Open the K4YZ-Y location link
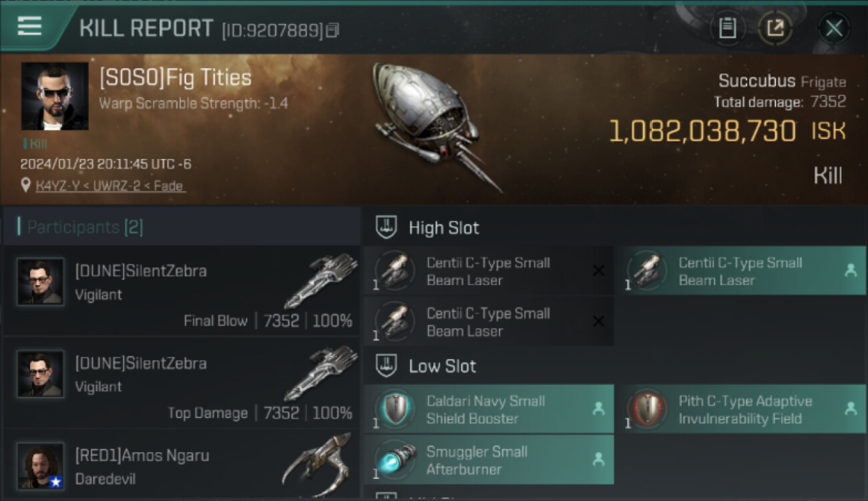868x501 pixels. [x=111, y=186]
